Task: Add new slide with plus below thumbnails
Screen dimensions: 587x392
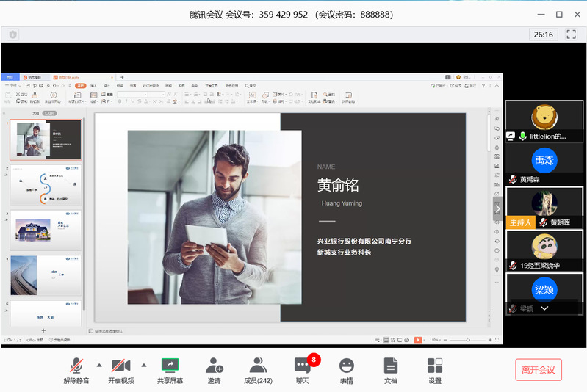Action: [x=43, y=330]
